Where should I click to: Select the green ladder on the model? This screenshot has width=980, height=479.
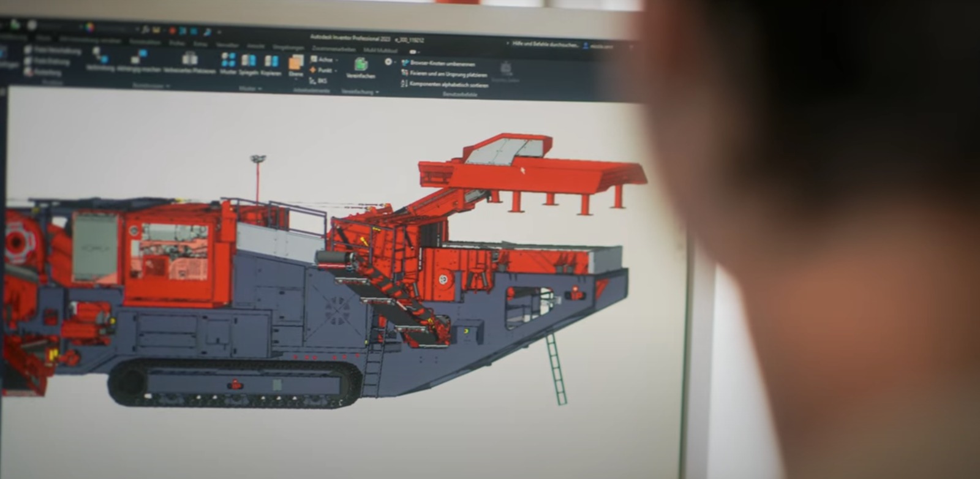pos(556,368)
